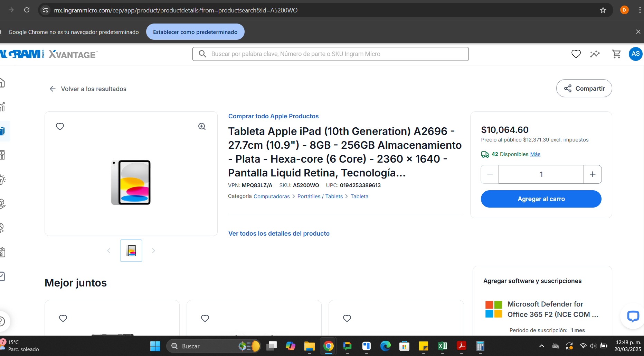Open Computadoras category breadcrumb
The image size is (644, 356).
pos(272,197)
